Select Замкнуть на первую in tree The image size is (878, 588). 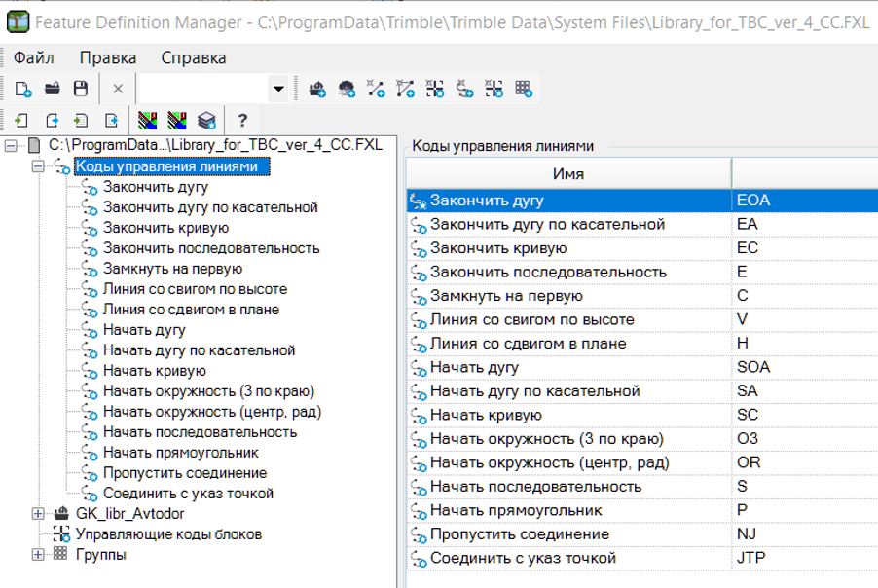tap(172, 269)
